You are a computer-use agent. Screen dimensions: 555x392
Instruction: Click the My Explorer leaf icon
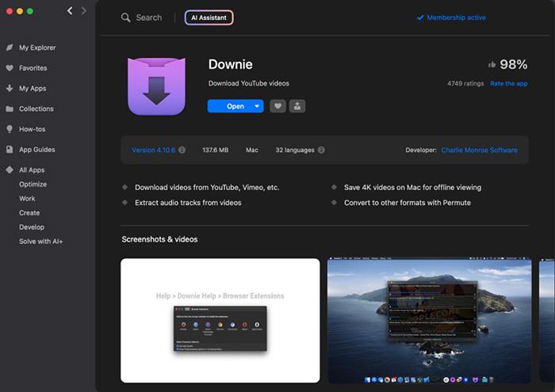point(10,48)
